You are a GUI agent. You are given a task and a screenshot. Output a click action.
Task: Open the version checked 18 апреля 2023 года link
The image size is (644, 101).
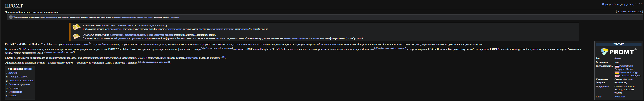(133, 17)
